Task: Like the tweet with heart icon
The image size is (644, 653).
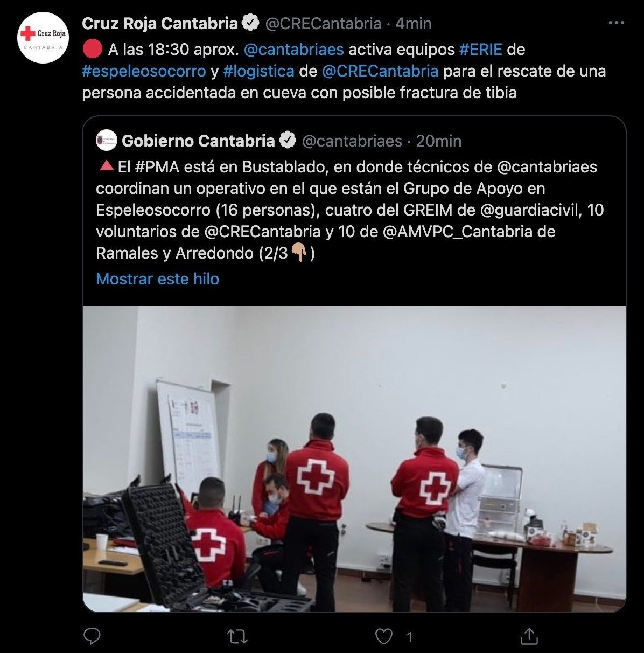Action: point(383,637)
